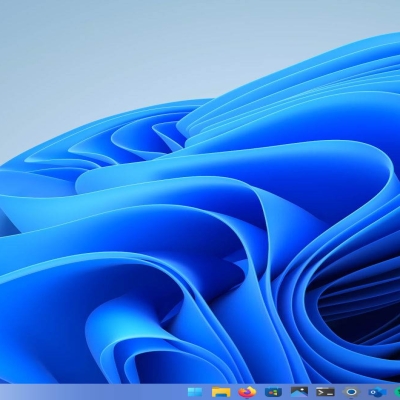The width and height of the screenshot is (400, 400).
Task: Open Microsoft Store from the taskbar
Action: click(273, 392)
